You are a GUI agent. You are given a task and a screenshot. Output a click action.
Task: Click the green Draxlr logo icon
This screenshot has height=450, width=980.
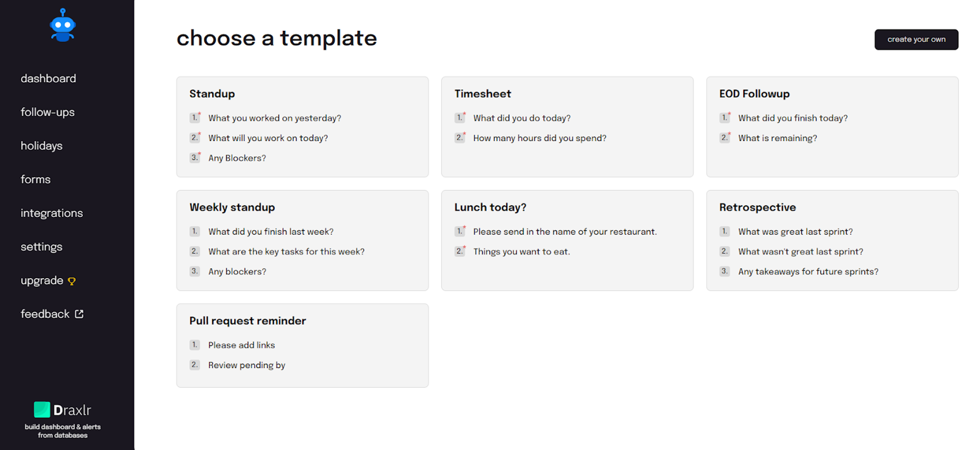point(42,409)
